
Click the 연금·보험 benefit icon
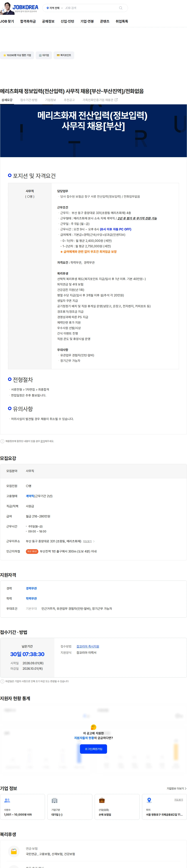click(x=14, y=851)
